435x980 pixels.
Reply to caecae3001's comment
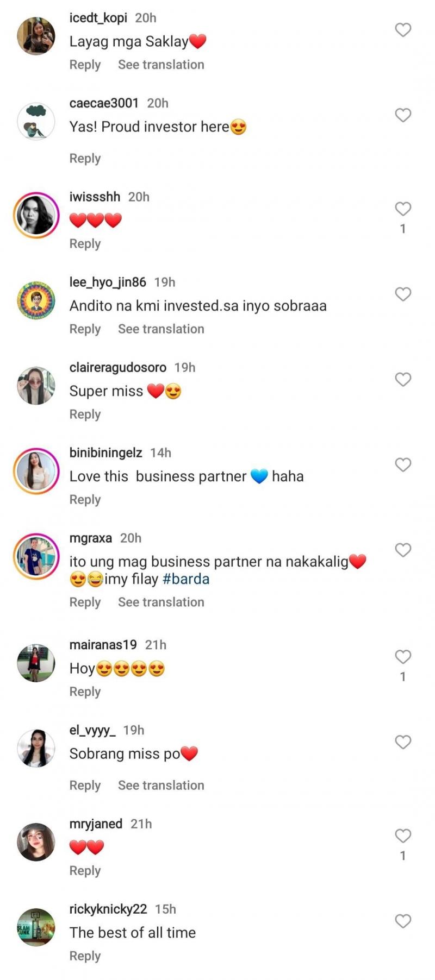tap(85, 159)
